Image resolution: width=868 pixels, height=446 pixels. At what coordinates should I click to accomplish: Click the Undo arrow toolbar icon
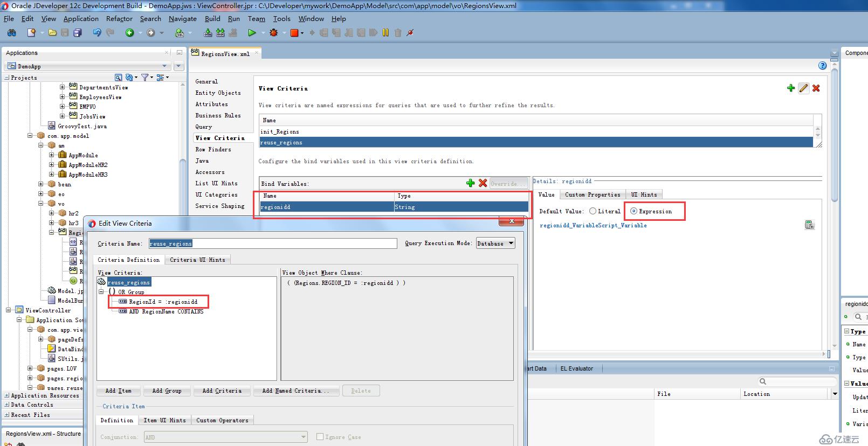tap(97, 33)
